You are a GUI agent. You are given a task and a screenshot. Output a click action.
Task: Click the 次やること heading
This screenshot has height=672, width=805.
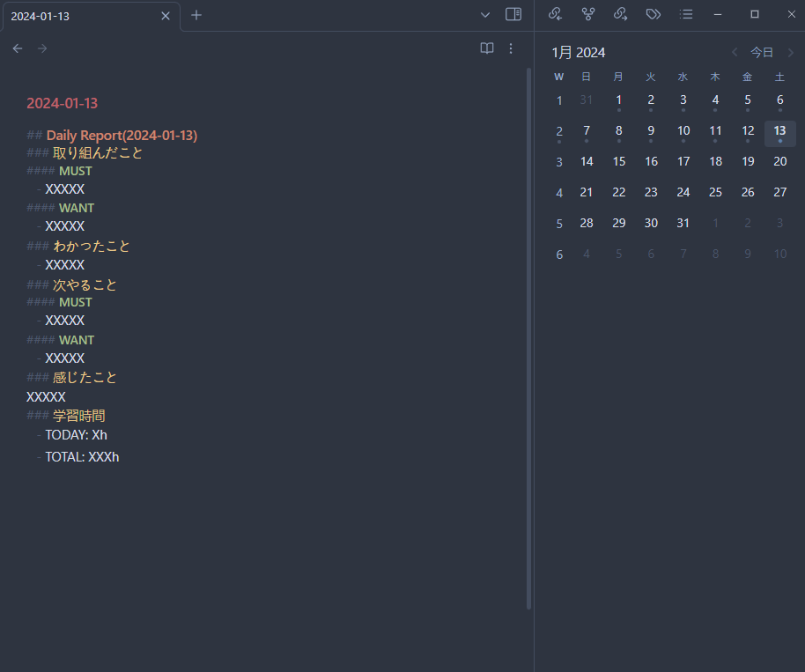[85, 285]
